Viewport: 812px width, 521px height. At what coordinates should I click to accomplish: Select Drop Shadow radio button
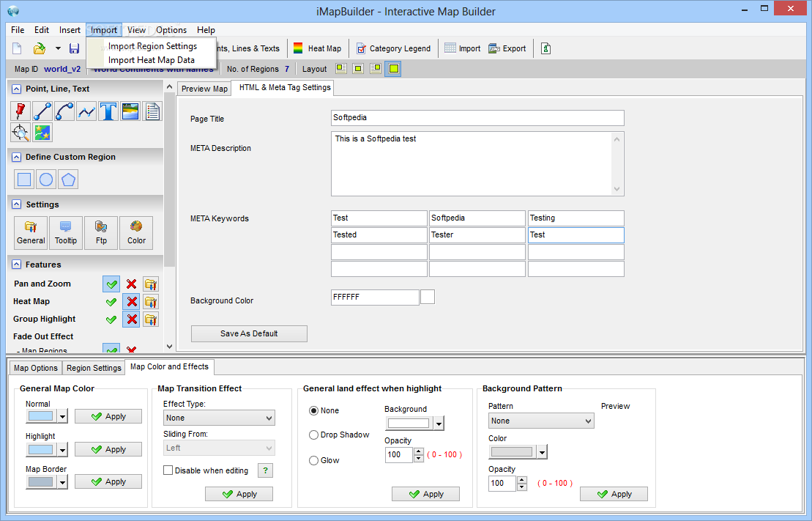[313, 435]
